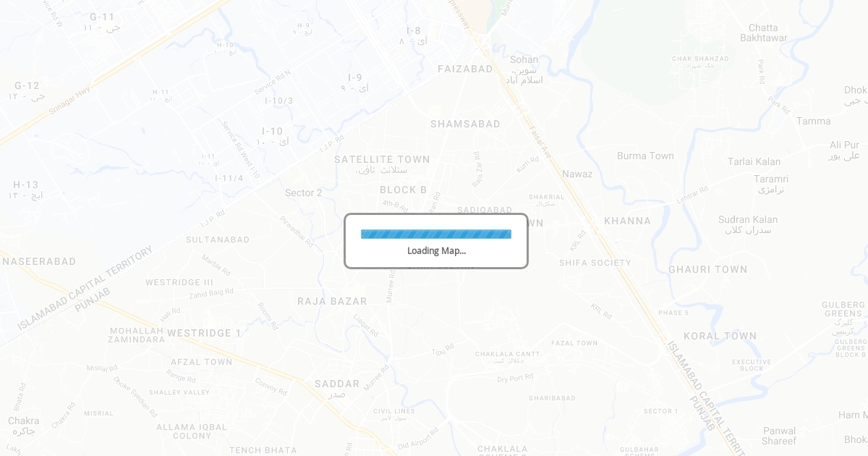The height and width of the screenshot is (456, 868).
Task: Select the SHAMSABAD map label
Action: [x=465, y=124]
